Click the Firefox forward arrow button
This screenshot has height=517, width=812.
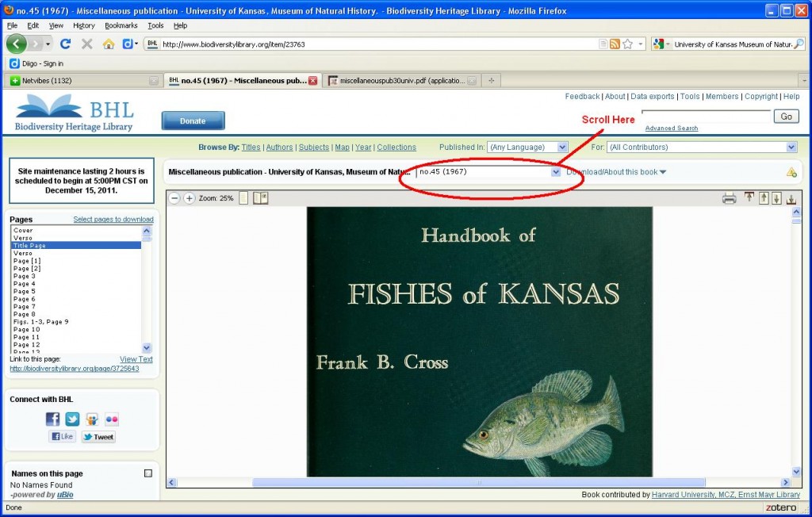(x=35, y=44)
